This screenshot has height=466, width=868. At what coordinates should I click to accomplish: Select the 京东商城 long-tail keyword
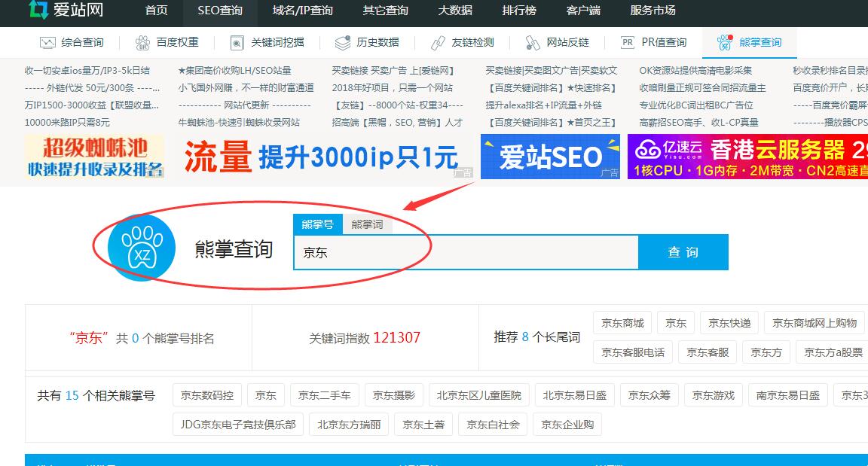point(622,323)
